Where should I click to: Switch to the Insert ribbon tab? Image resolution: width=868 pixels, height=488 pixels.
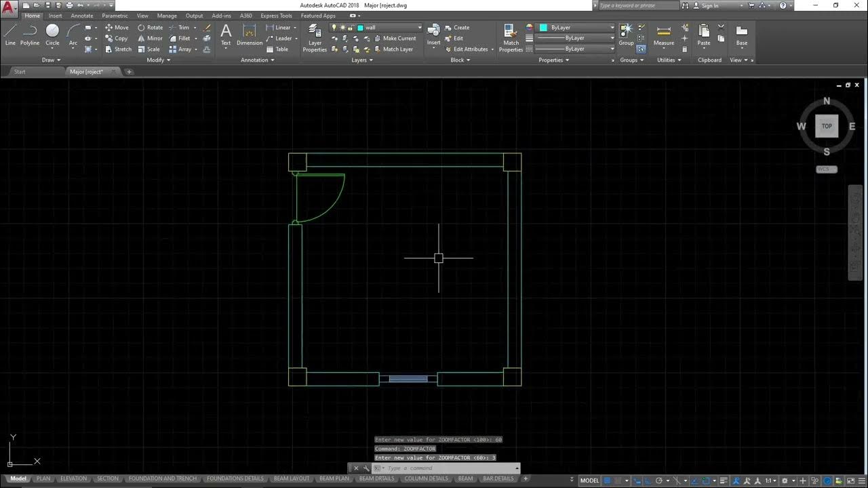55,16
